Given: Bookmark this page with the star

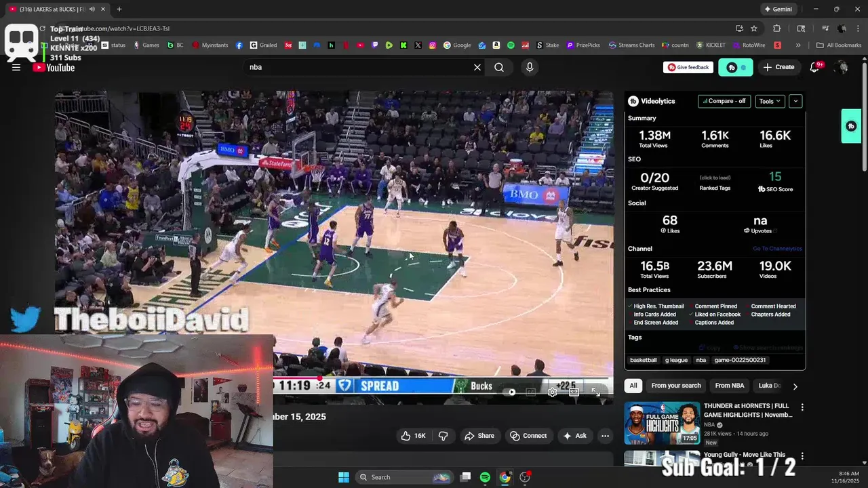Looking at the screenshot, I should coord(754,28).
